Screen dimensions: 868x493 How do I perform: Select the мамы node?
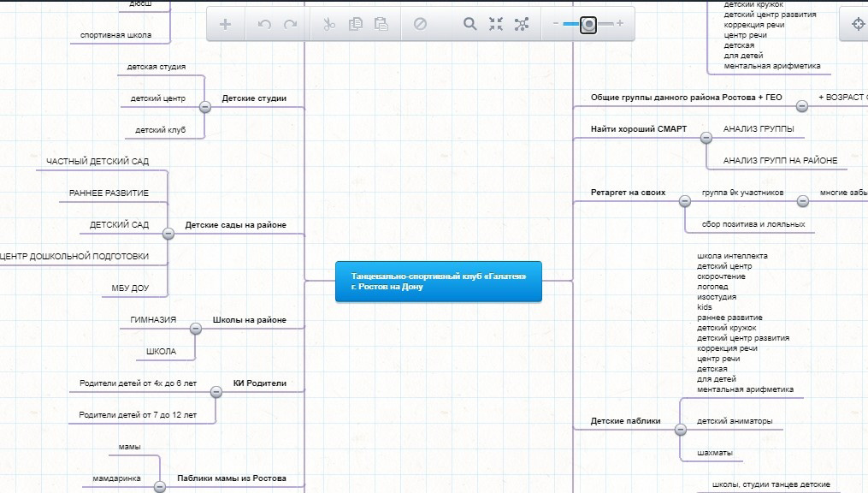click(129, 447)
